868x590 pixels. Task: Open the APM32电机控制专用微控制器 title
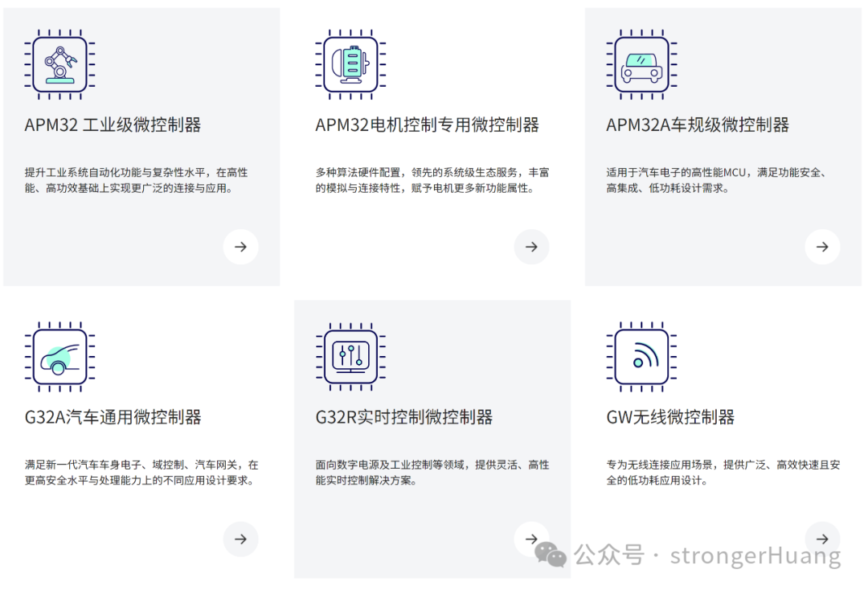tap(428, 125)
